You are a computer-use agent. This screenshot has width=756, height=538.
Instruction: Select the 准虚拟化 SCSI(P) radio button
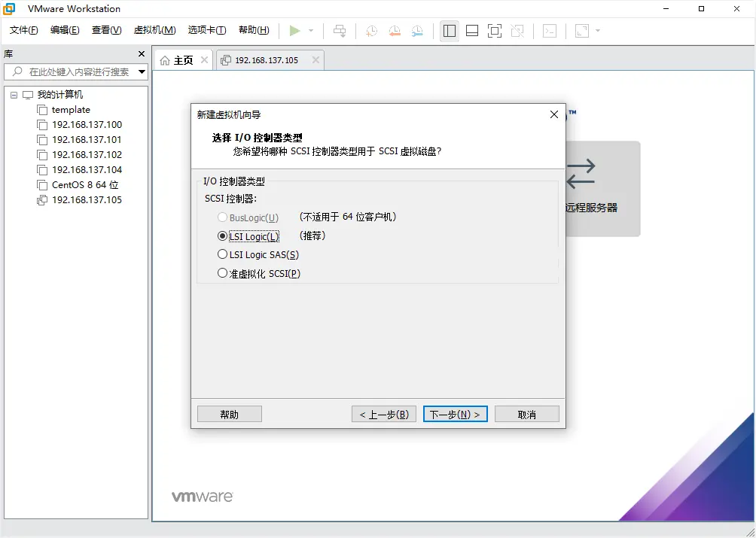pos(222,273)
